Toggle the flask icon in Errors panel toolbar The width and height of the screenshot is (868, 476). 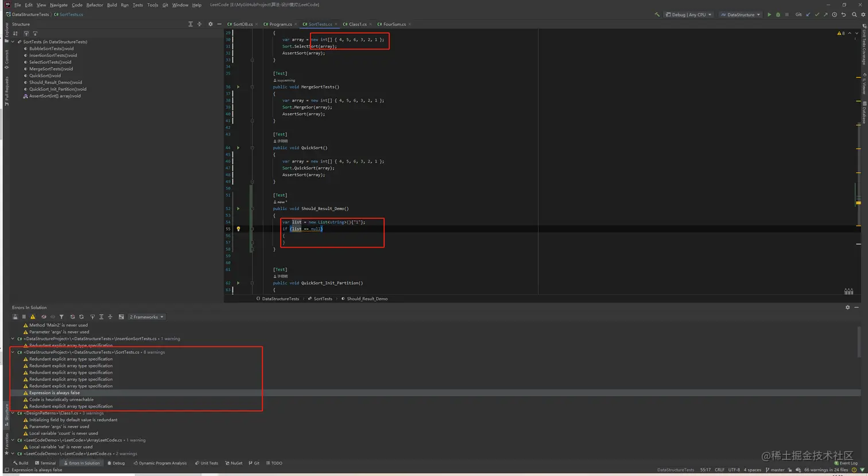pyautogui.click(x=15, y=317)
